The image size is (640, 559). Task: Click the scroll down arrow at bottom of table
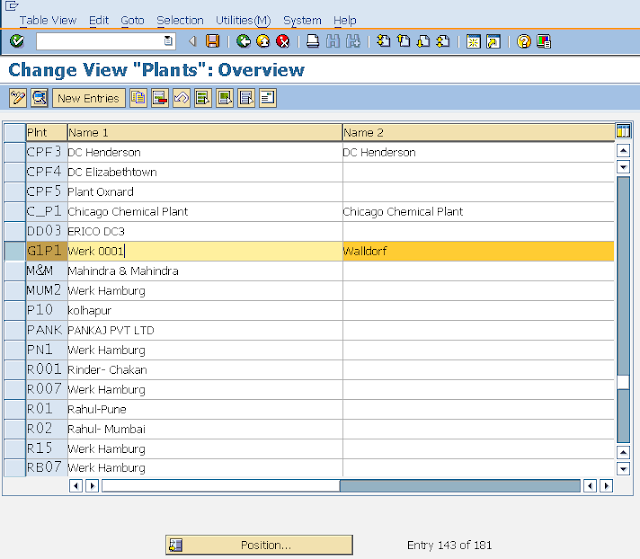[623, 468]
